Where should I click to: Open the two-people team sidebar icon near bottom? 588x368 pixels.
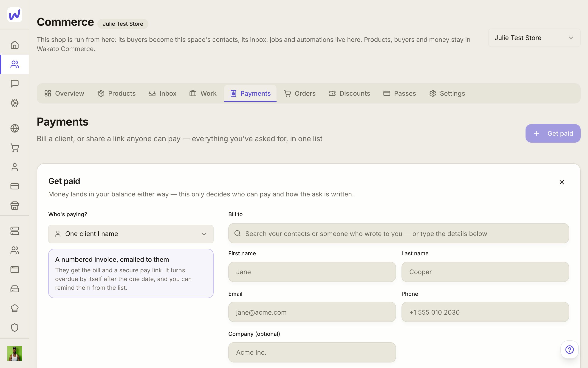pos(14,250)
